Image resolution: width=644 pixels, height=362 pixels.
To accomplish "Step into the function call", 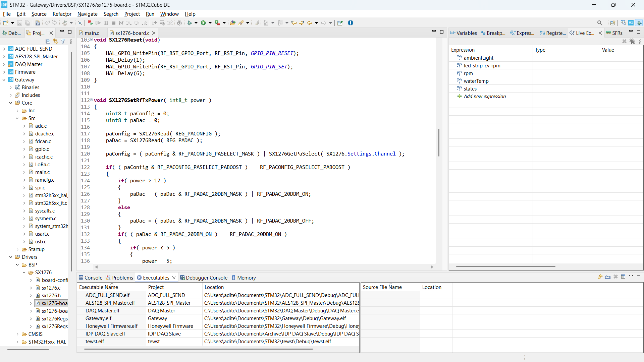I will [128, 23].
